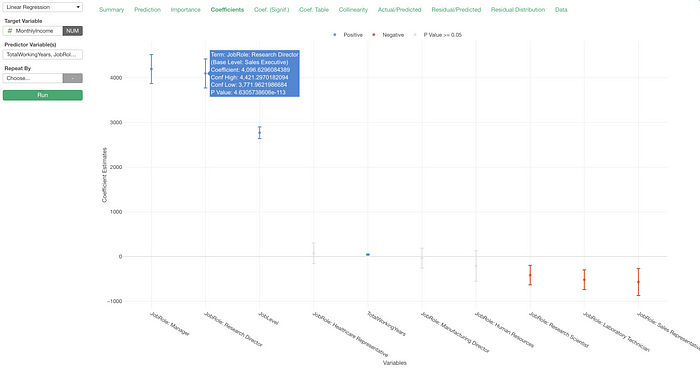Click the -1000 y-axis tick label
700x371 pixels.
[114, 301]
